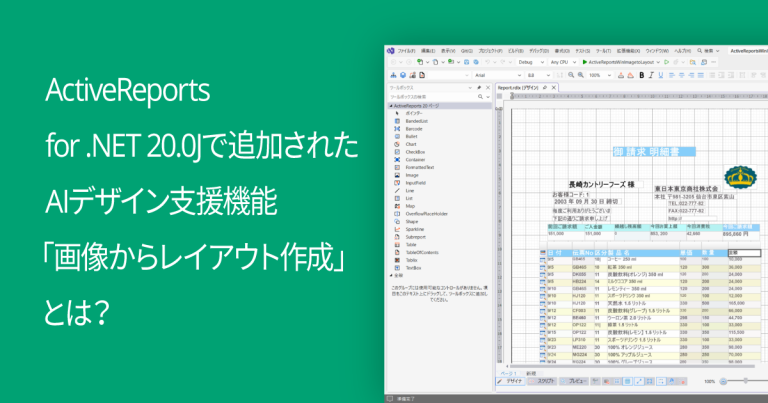Align text center
The image size is (768, 403).
click(681, 75)
